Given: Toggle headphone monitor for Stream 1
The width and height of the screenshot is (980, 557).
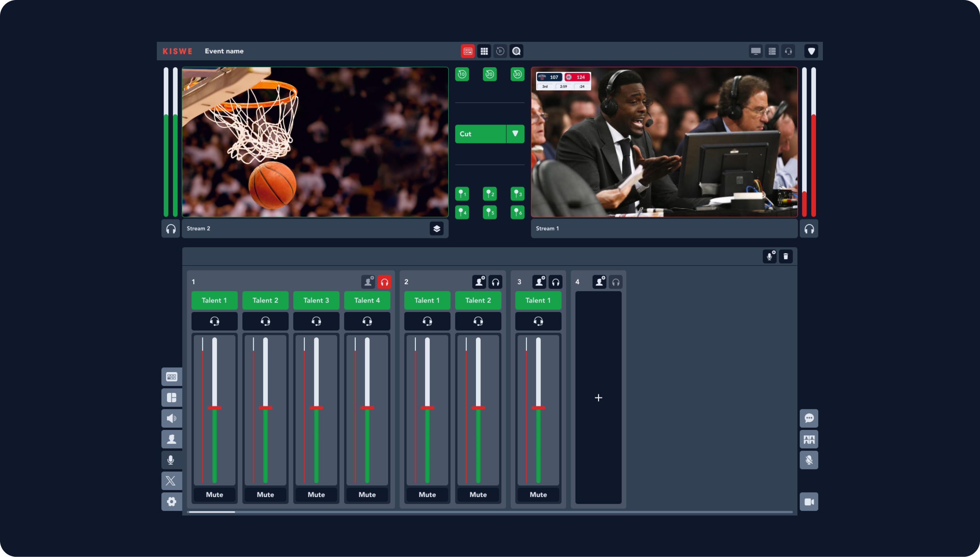Looking at the screenshot, I should 809,229.
